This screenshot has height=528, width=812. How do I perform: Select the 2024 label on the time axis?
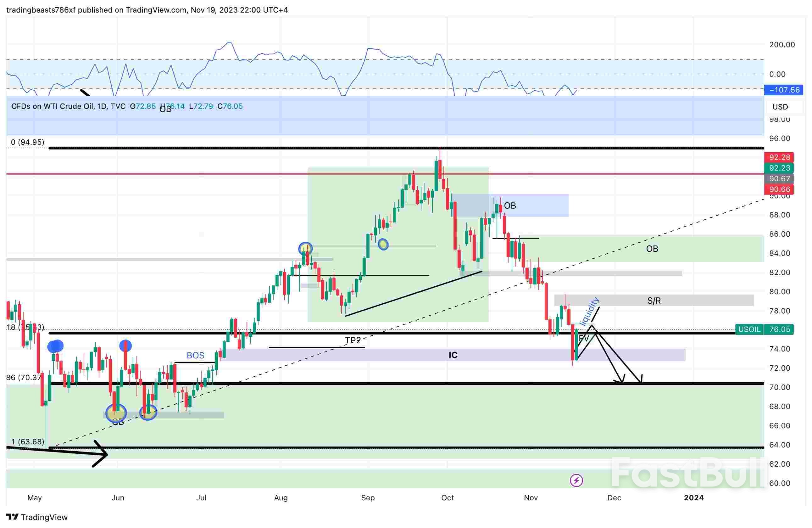pos(695,498)
